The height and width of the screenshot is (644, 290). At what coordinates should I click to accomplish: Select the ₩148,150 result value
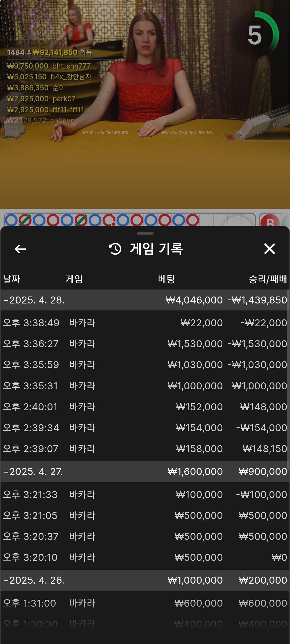click(x=265, y=449)
